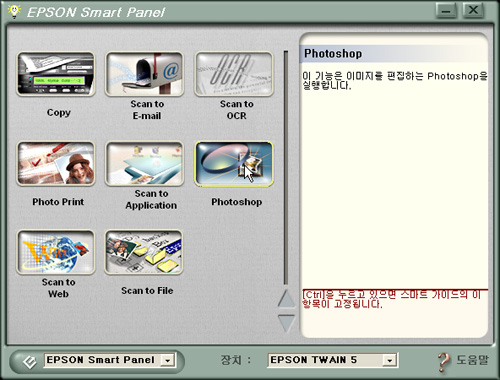Image resolution: width=500 pixels, height=380 pixels.
Task: Open the Photo Print icon
Action: pyautogui.click(x=56, y=163)
